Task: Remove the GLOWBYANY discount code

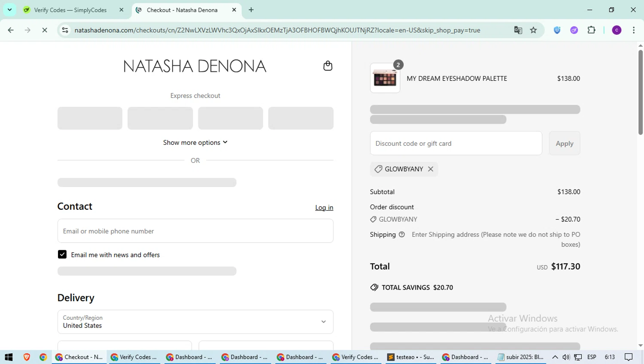Action: [x=431, y=169]
